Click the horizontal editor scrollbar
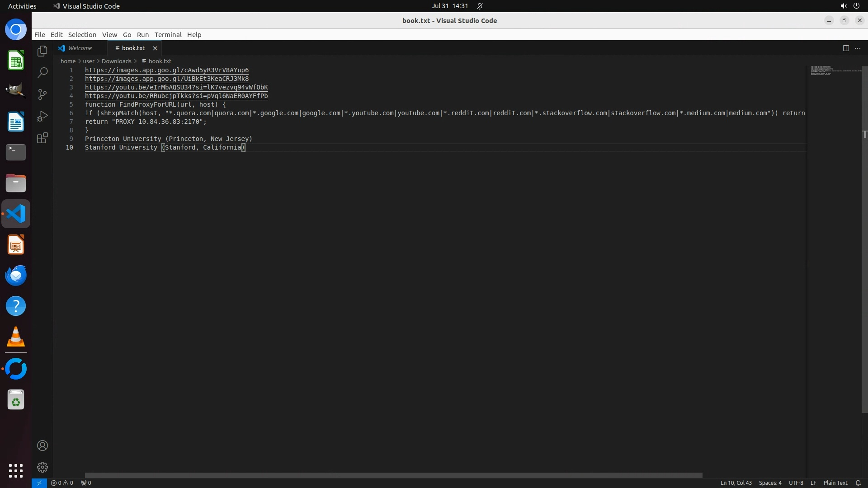This screenshot has width=868, height=488. [x=393, y=475]
